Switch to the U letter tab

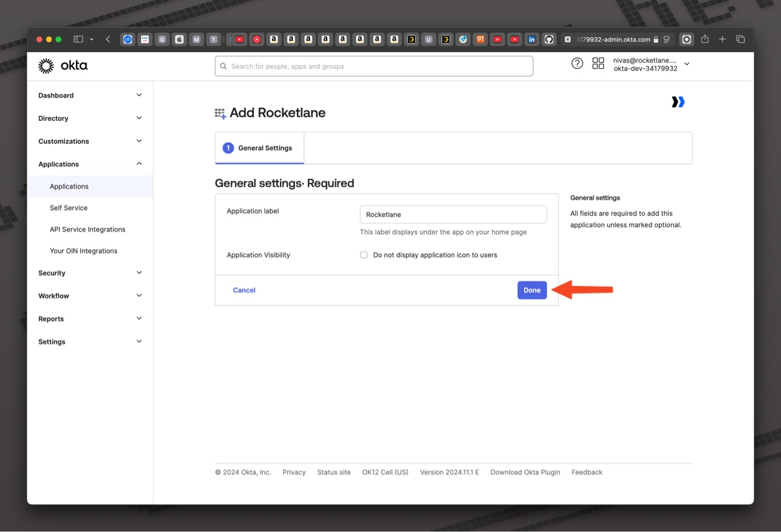click(x=428, y=39)
